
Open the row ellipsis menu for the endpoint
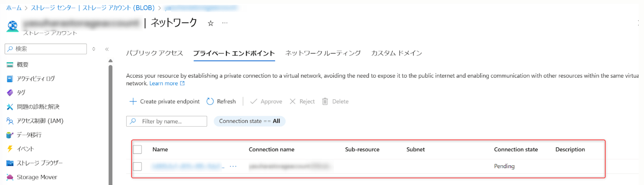coord(233,166)
